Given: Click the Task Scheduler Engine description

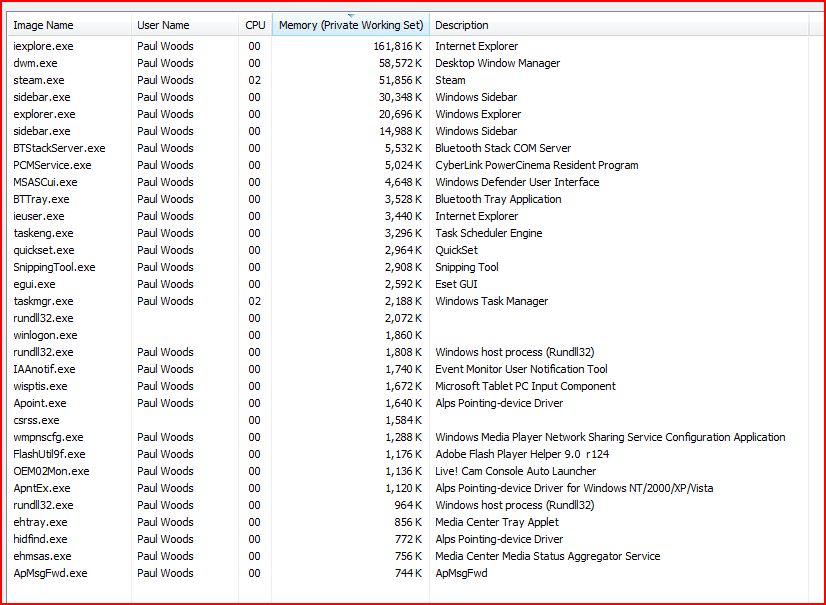Looking at the screenshot, I should [x=488, y=233].
